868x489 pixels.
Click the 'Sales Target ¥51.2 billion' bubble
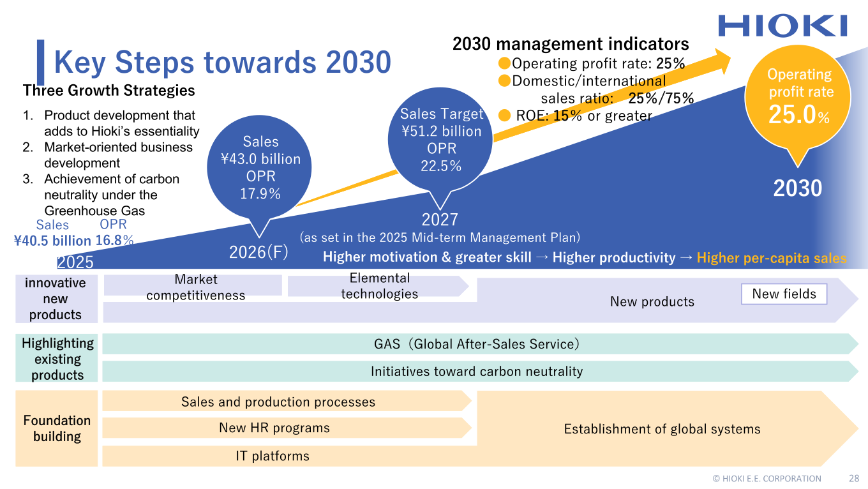pyautogui.click(x=440, y=139)
